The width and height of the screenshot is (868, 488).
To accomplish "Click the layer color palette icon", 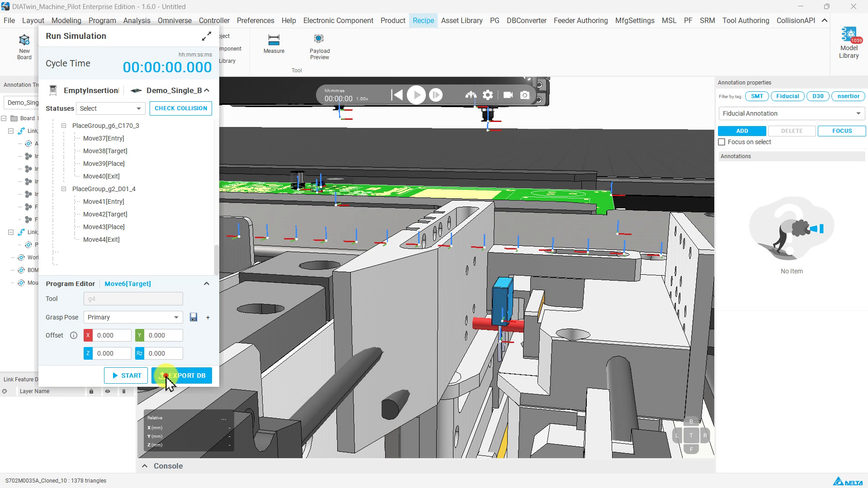I will click(x=5, y=391).
